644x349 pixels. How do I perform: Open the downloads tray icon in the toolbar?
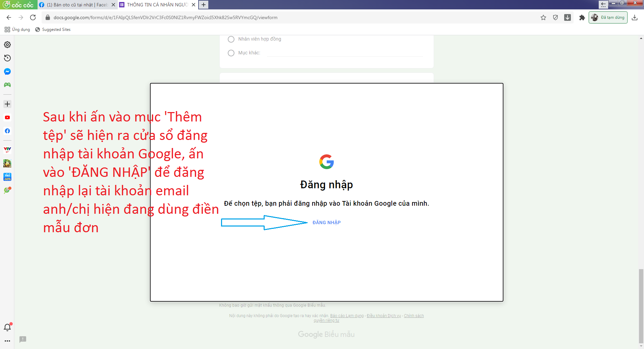pos(635,17)
